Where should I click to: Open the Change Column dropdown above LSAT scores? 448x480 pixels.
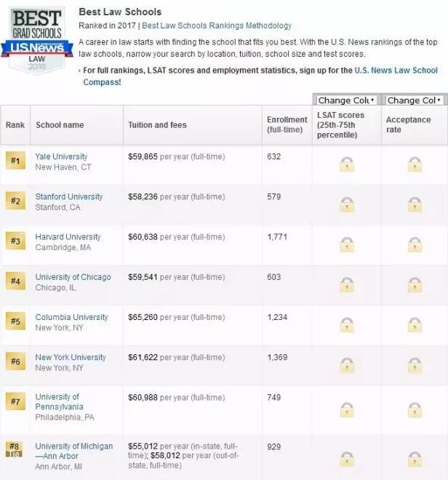(x=346, y=100)
